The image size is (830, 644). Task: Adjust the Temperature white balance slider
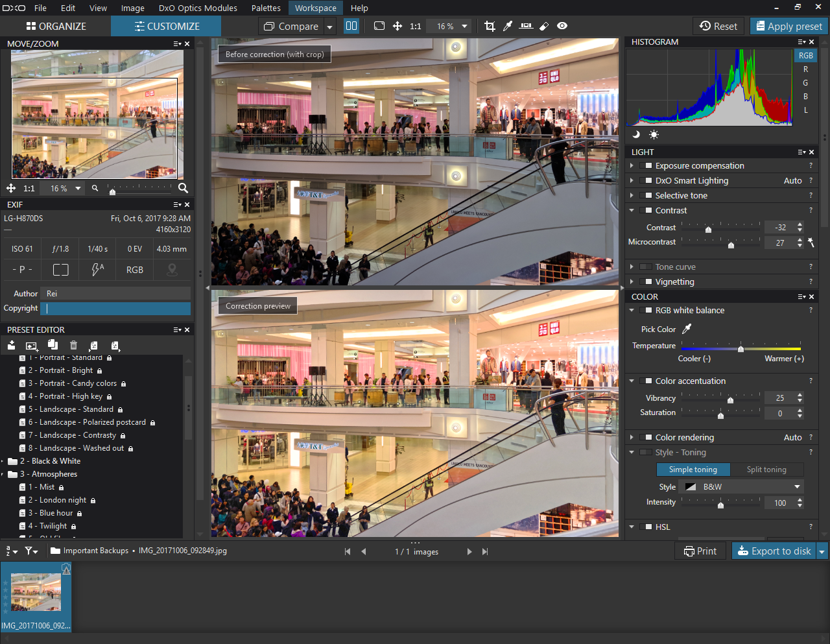point(741,348)
